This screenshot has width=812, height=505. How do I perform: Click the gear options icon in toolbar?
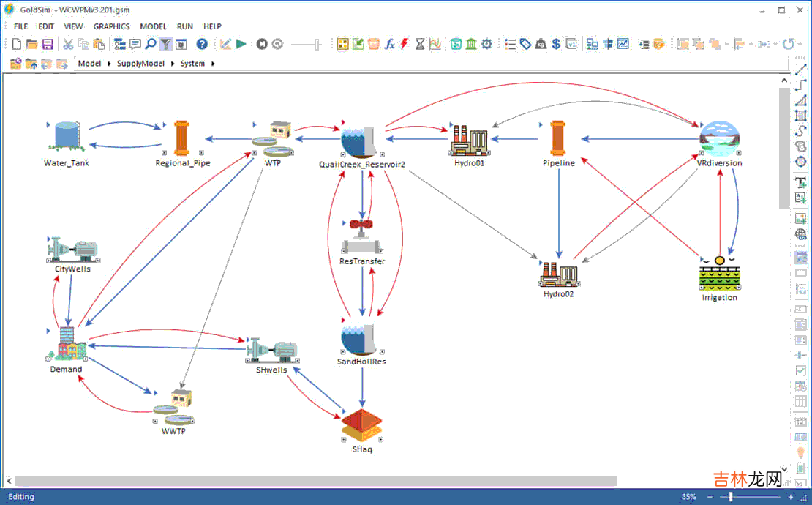coord(486,44)
